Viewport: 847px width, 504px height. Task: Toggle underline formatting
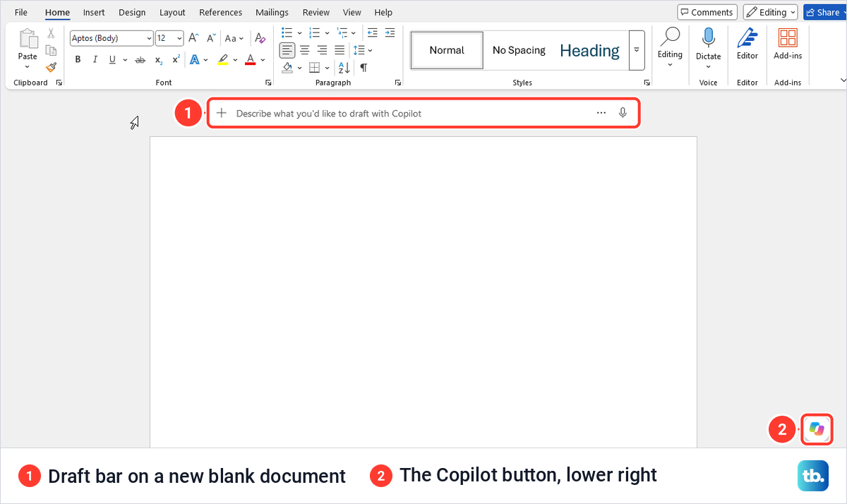click(x=112, y=60)
